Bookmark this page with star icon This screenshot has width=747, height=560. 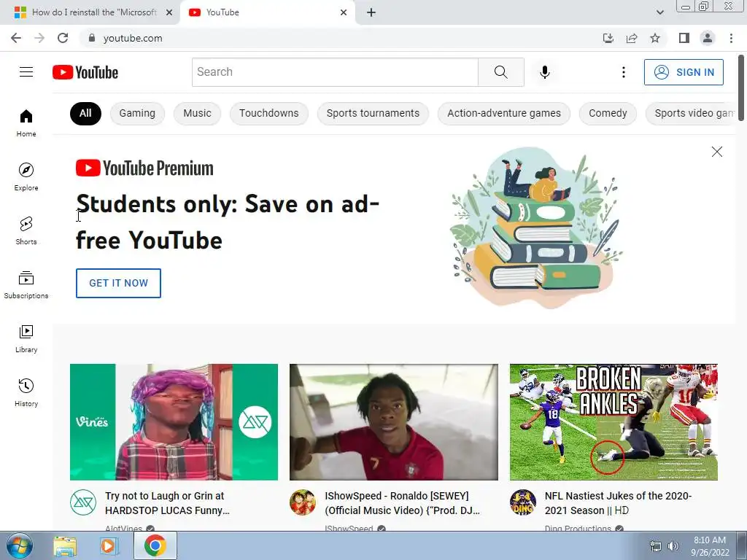point(655,38)
